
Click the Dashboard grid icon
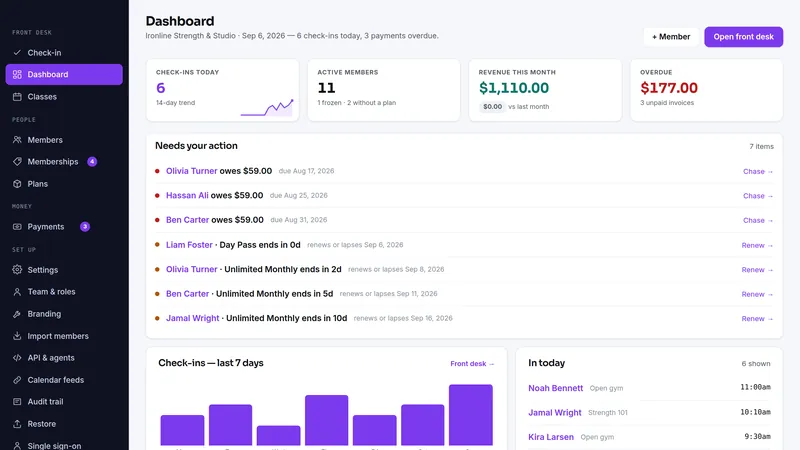17,74
